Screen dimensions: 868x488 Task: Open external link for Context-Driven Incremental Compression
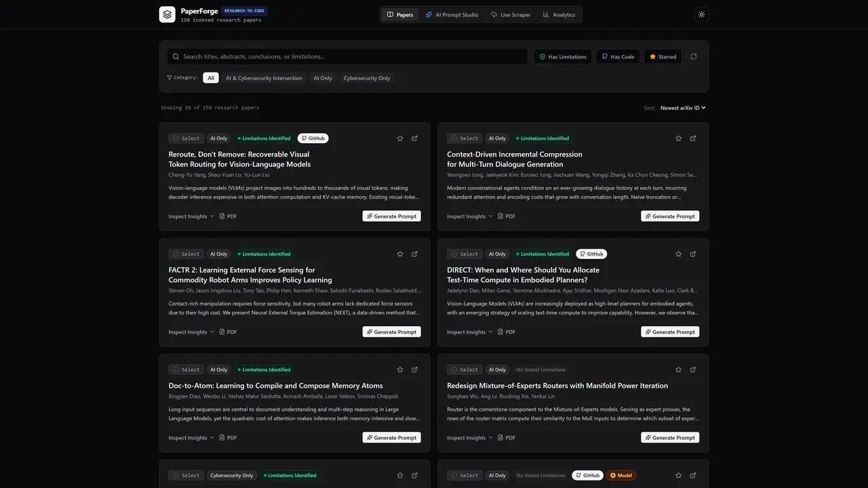point(693,138)
